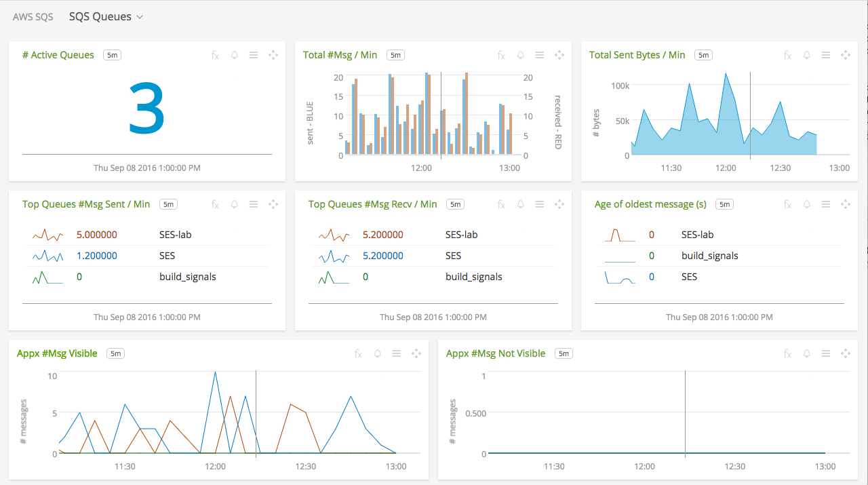The width and height of the screenshot is (868, 485).
Task: Open fx function on Total #Msg / Min panel
Action: coord(501,55)
